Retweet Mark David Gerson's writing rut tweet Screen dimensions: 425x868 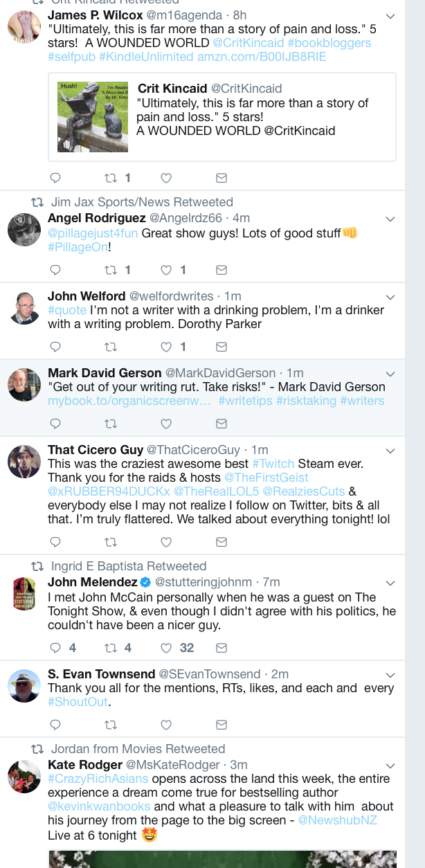(109, 424)
